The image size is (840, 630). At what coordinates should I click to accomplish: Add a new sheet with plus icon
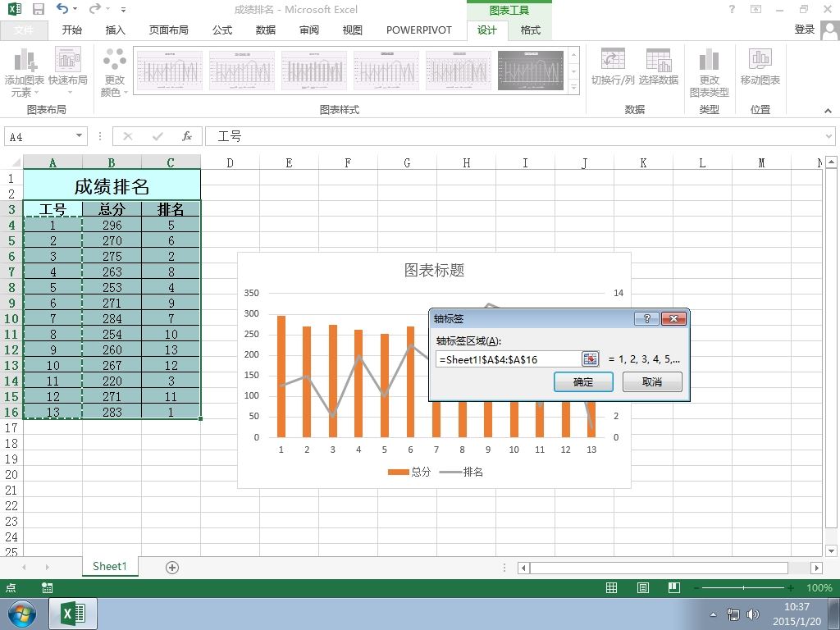coord(172,568)
